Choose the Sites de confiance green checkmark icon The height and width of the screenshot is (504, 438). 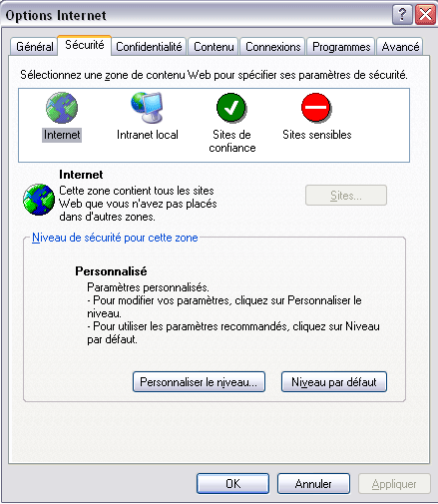tap(231, 108)
